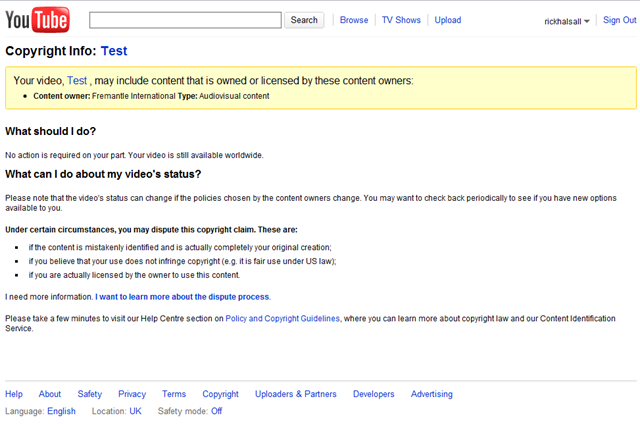Image resolution: width=640 pixels, height=426 pixels.
Task: Click the search input field
Action: 185,20
